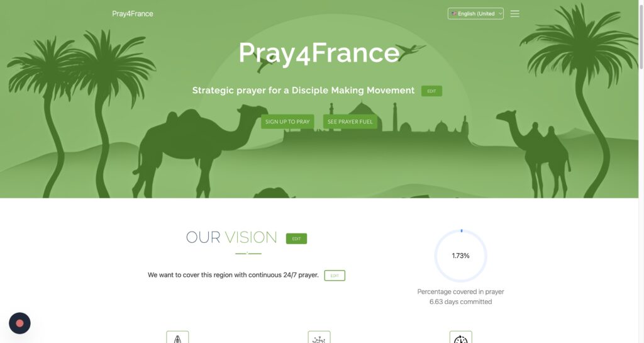644x343 pixels.
Task: Click the clock icon at bottom right
Action: coord(461,337)
